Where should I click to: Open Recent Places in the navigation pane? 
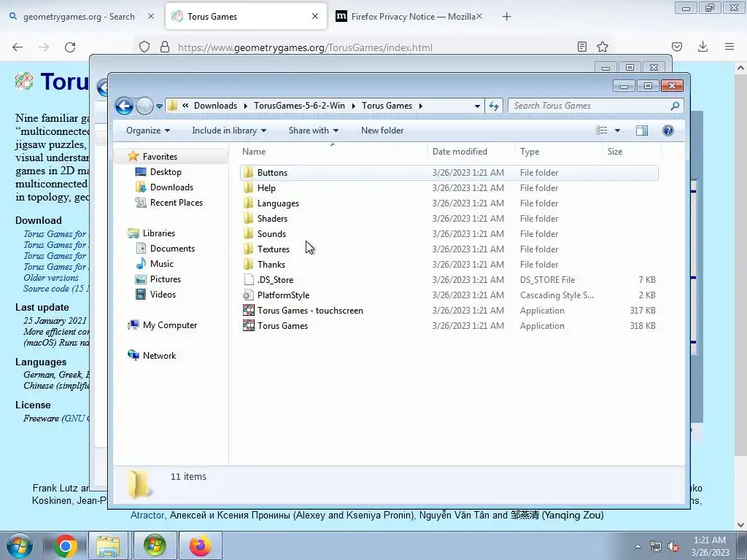(x=177, y=203)
